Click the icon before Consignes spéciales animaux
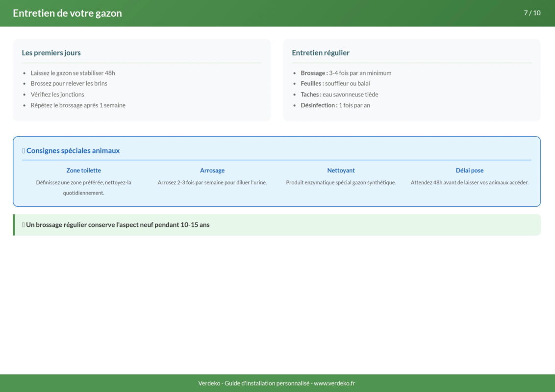Viewport: 555px width, 392px height. [x=24, y=151]
